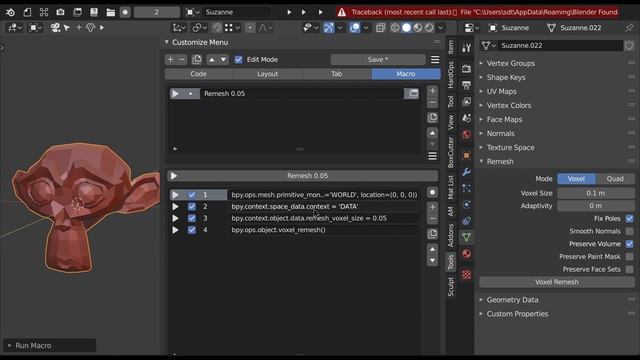Screen dimensions: 640x360
Task: Click the open folder icon in top bar
Action: [x=111, y=12]
